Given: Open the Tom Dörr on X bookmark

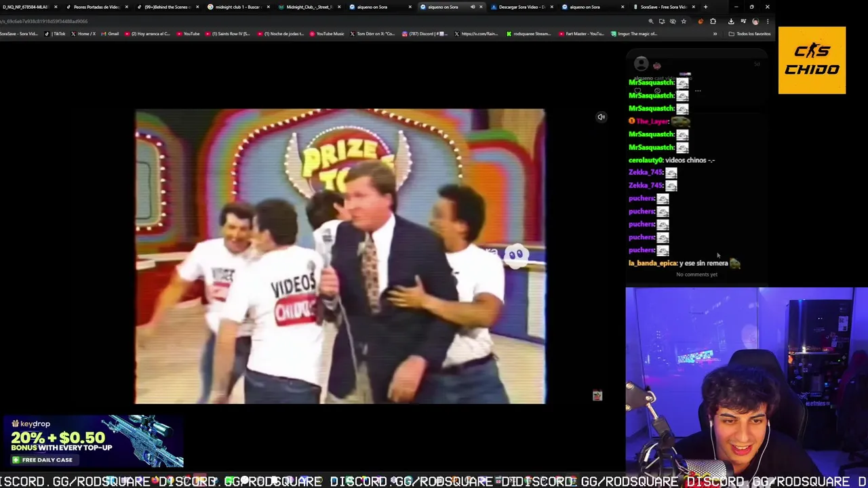Looking at the screenshot, I should [x=373, y=34].
